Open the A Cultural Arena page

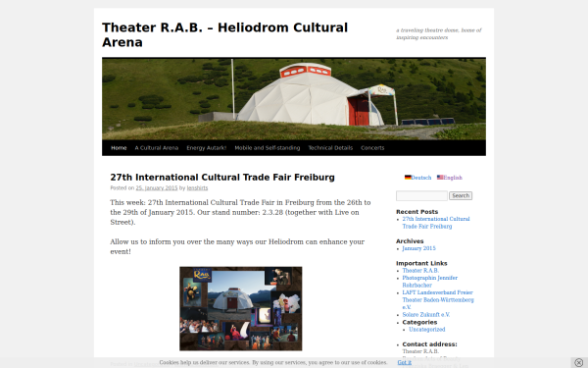click(157, 148)
